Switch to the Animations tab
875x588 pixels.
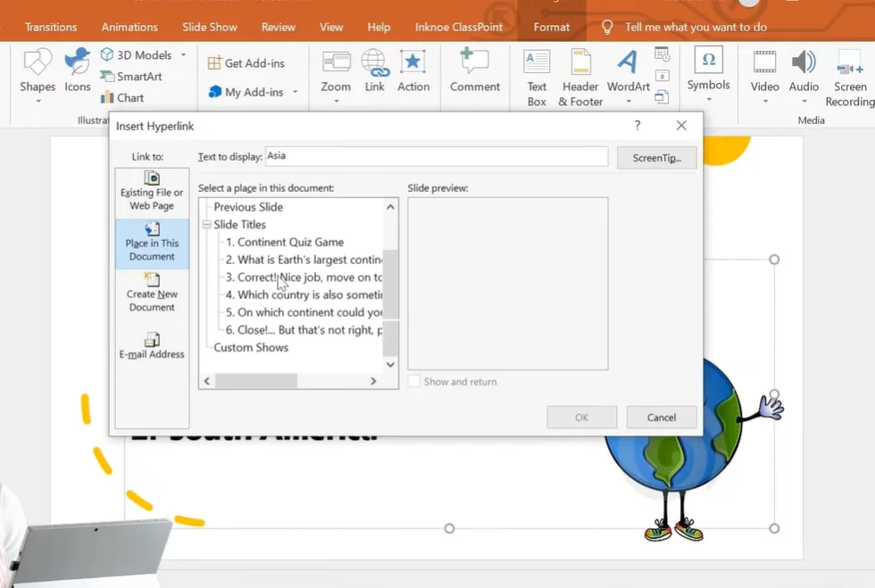pyautogui.click(x=129, y=27)
